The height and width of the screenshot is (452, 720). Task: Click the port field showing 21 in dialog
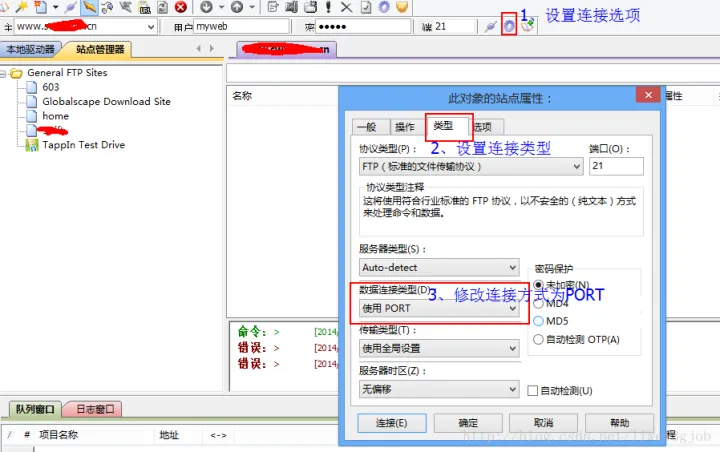(x=616, y=166)
